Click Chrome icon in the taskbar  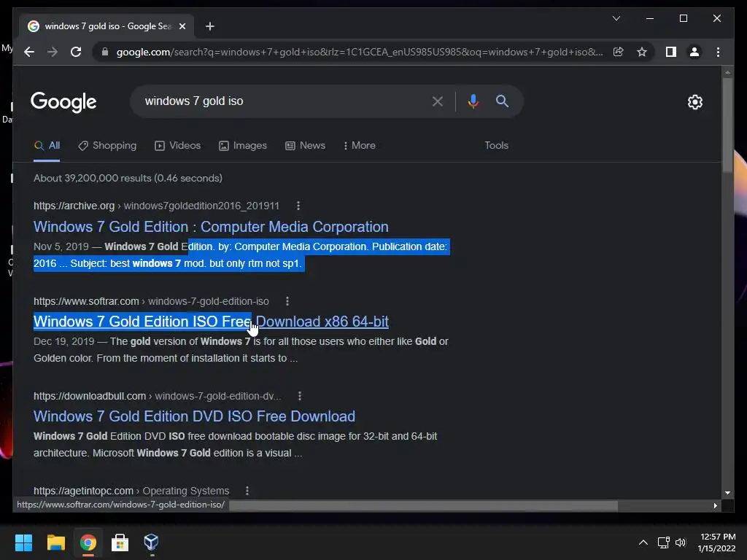click(x=88, y=542)
